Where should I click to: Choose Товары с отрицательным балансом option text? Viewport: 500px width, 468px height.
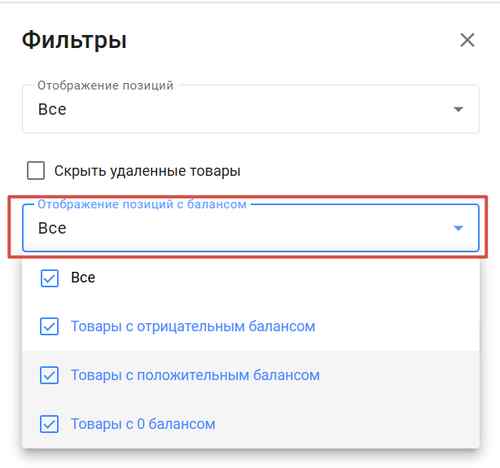tap(193, 326)
